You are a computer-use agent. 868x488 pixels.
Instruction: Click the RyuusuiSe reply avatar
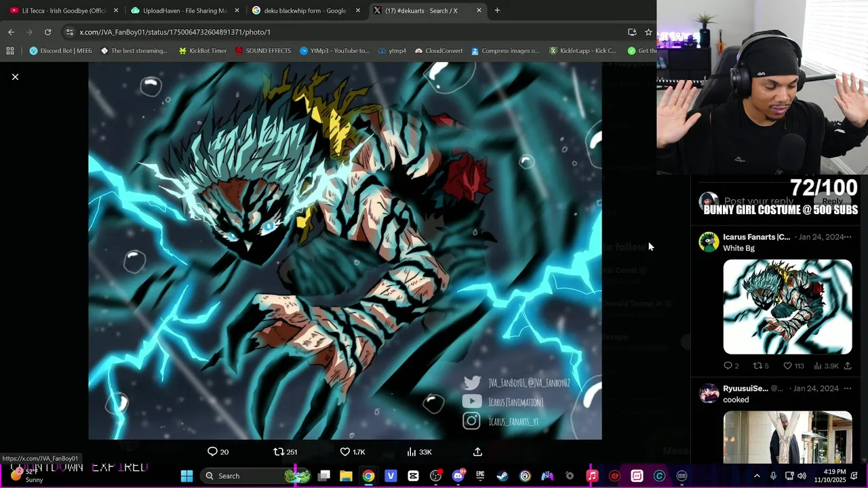point(709,394)
